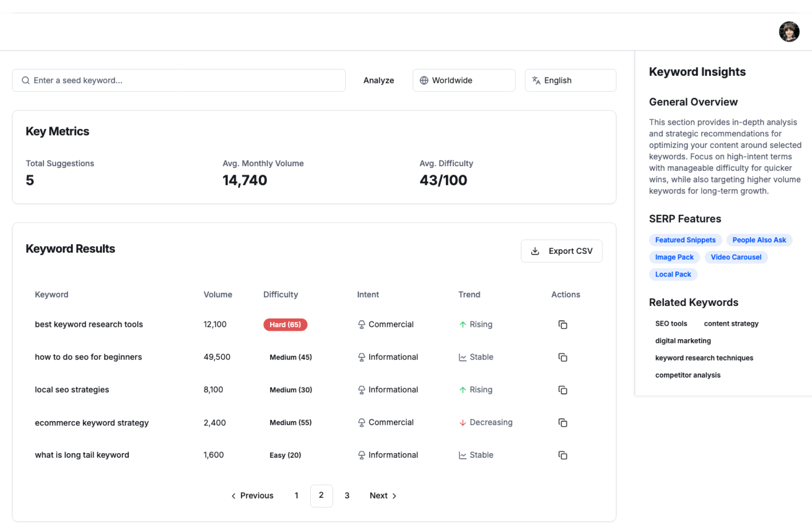Image resolution: width=812 pixels, height=528 pixels.
Task: Click the search magnifier icon
Action: [26, 80]
